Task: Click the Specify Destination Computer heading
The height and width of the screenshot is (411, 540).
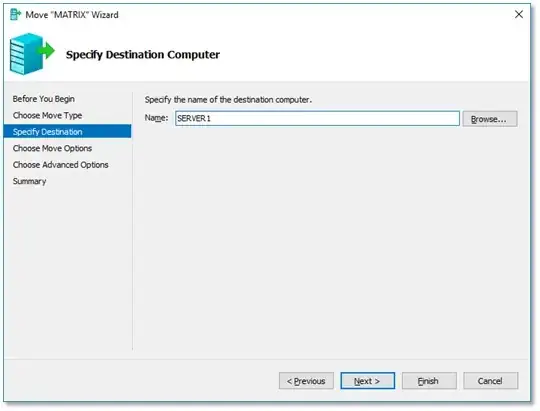Action: point(143,54)
